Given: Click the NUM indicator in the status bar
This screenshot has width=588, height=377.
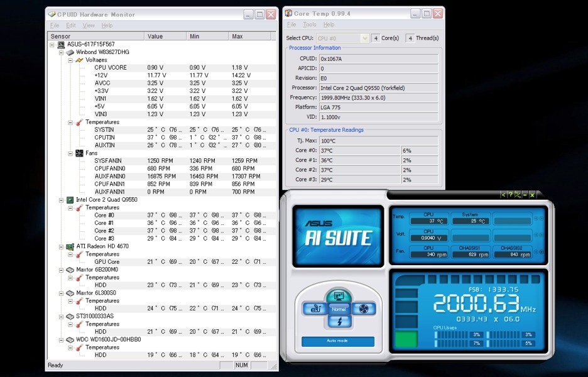Looking at the screenshot, I should click(242, 365).
